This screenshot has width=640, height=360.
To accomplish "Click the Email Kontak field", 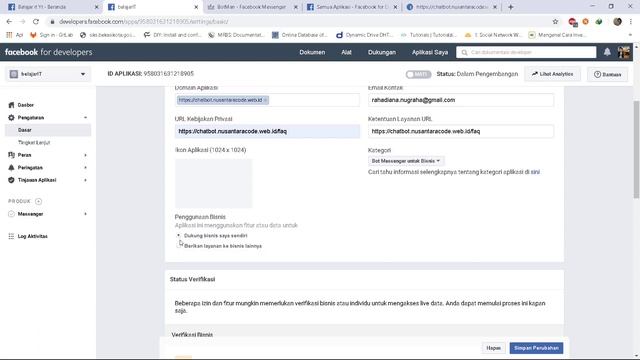I will point(461,100).
